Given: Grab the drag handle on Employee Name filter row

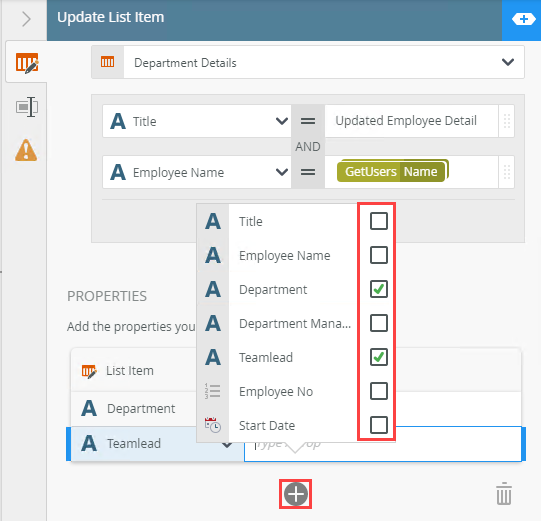Looking at the screenshot, I should click(506, 172).
